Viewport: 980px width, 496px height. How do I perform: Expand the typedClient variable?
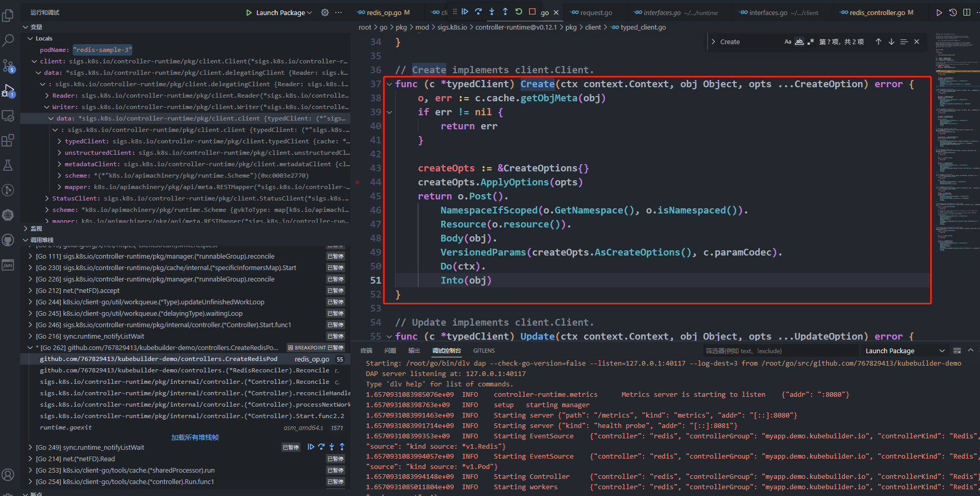(60, 141)
